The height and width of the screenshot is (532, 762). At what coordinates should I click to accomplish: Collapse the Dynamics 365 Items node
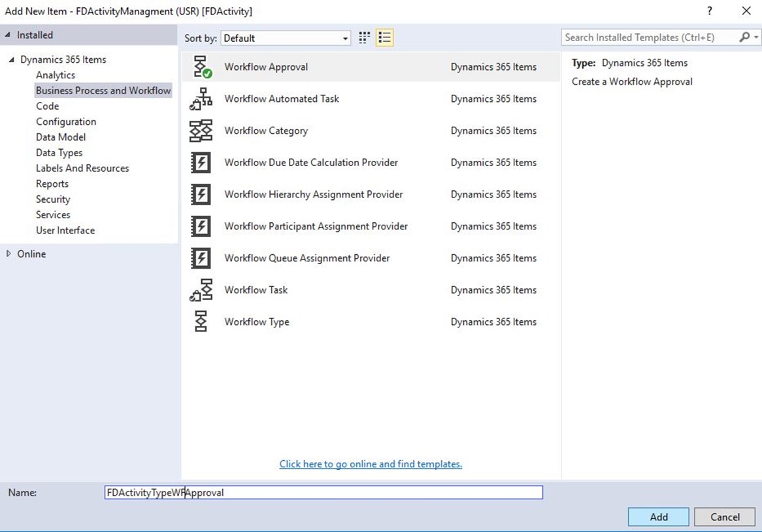(x=12, y=59)
